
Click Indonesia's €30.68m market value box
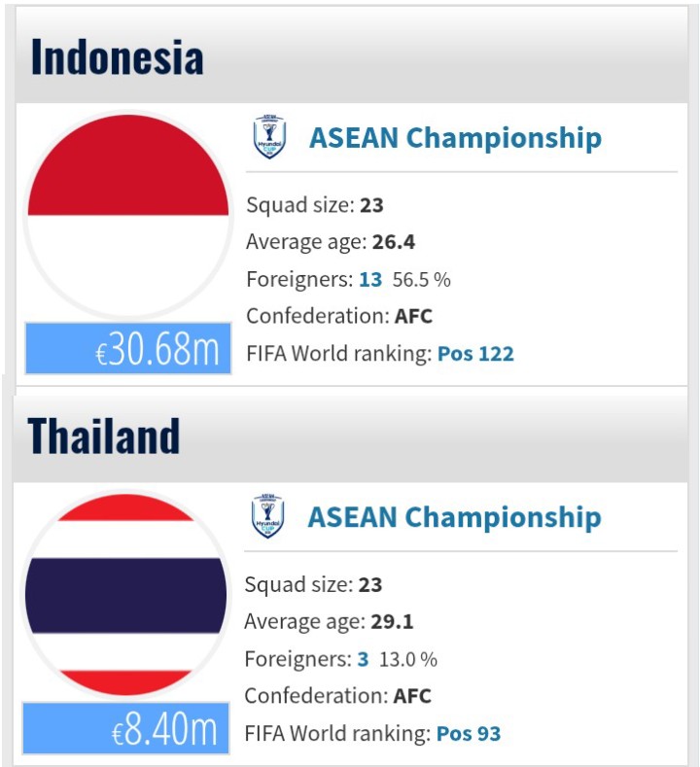pyautogui.click(x=128, y=349)
